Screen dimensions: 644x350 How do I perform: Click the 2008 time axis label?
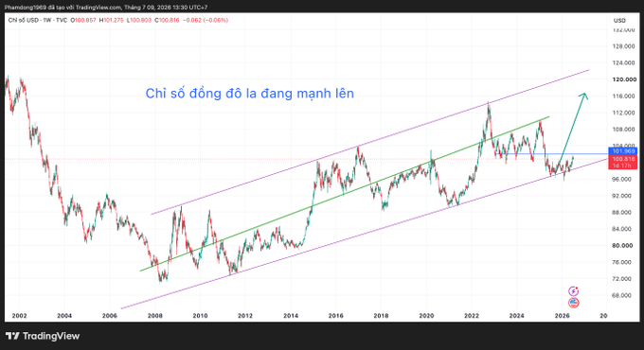coord(154,316)
